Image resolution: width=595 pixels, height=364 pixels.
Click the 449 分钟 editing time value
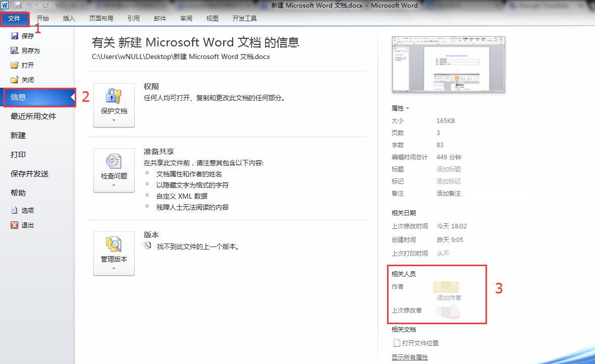449,157
